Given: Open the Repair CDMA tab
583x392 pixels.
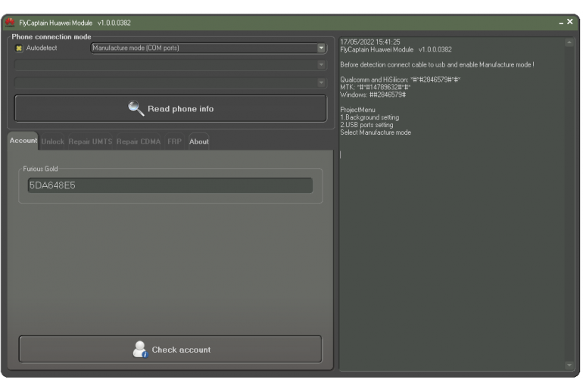Looking at the screenshot, I should [x=139, y=142].
